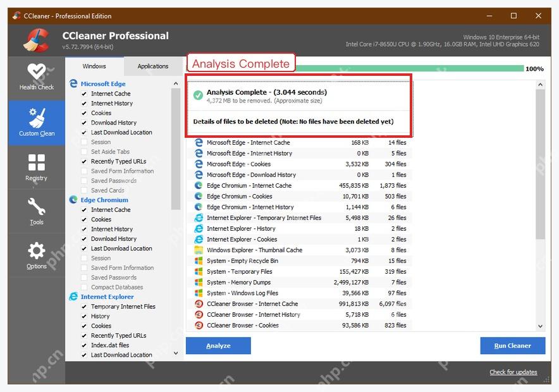Click the icon for Microsoft Edge - Internet Cache result

coord(199,142)
